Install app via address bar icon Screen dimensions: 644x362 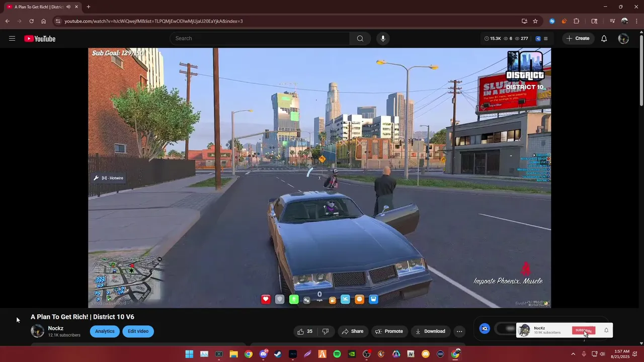524,21
